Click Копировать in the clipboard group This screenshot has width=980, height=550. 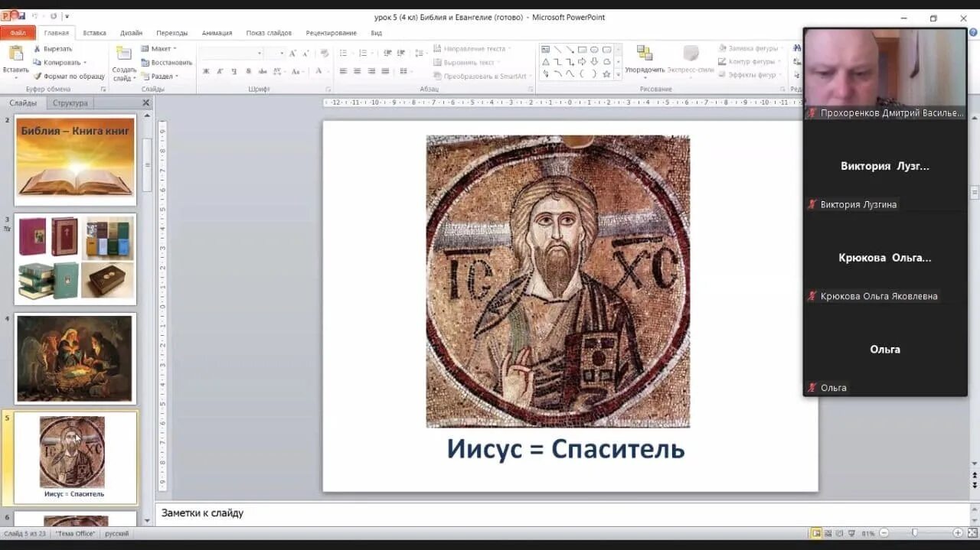58,63
